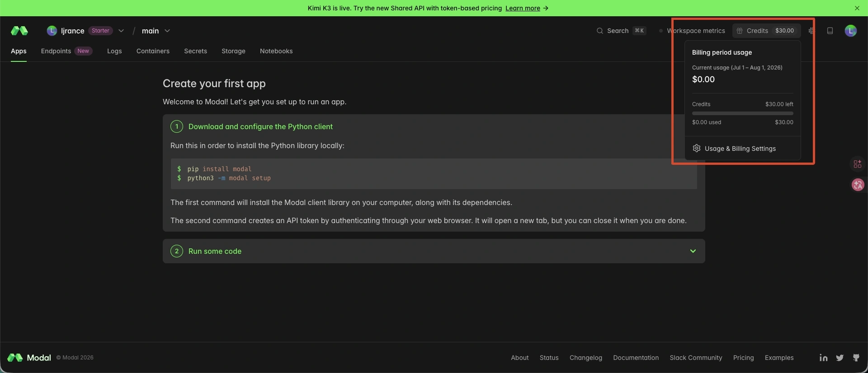868x373 pixels.
Task: Click the "Current usage (Jul 1 – Aug 1, 2026)" text
Action: (737, 68)
